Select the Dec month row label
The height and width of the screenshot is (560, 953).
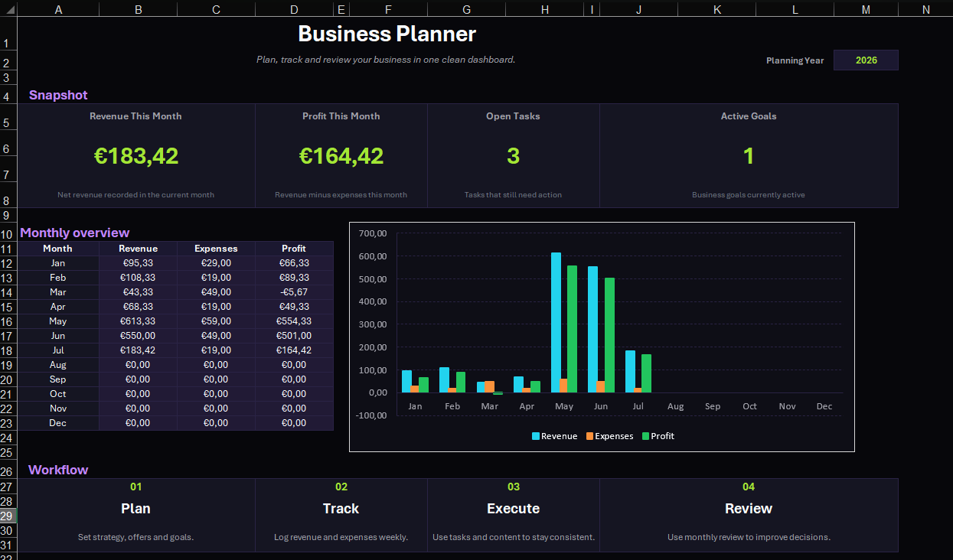pyautogui.click(x=58, y=423)
